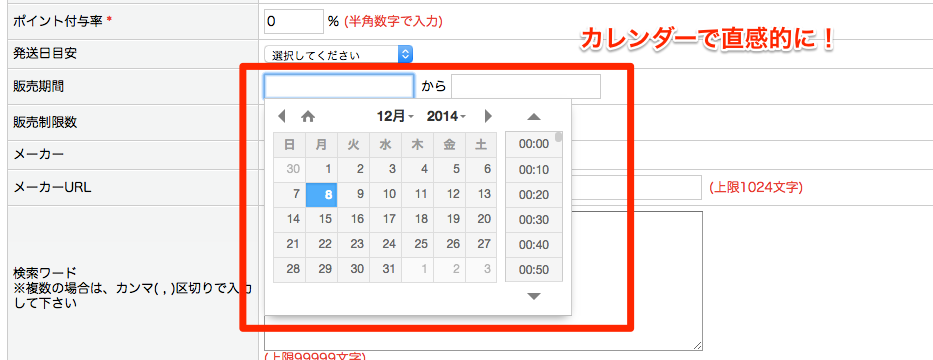Open the 12月 month dropdown
The image size is (933, 360).
[x=395, y=116]
